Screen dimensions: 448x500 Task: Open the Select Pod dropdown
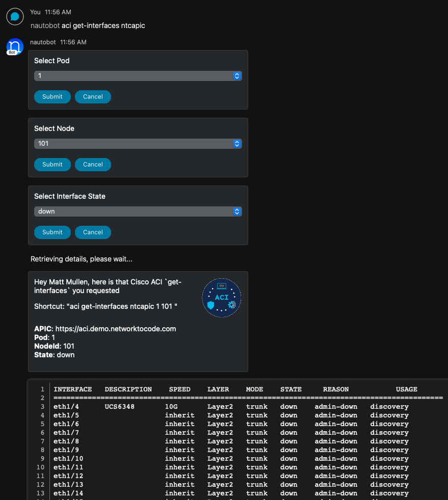tap(138, 76)
